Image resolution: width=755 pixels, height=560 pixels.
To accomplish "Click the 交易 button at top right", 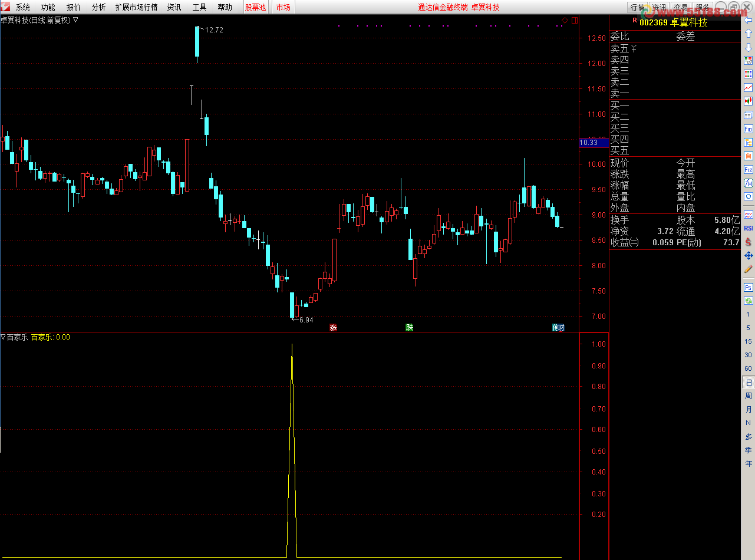I will pos(681,7).
